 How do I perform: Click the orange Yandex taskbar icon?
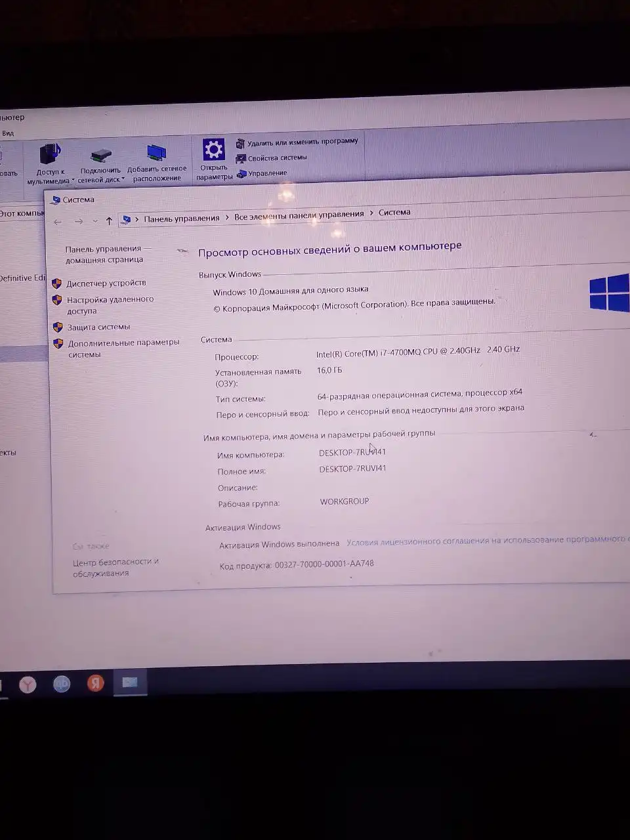(x=96, y=683)
